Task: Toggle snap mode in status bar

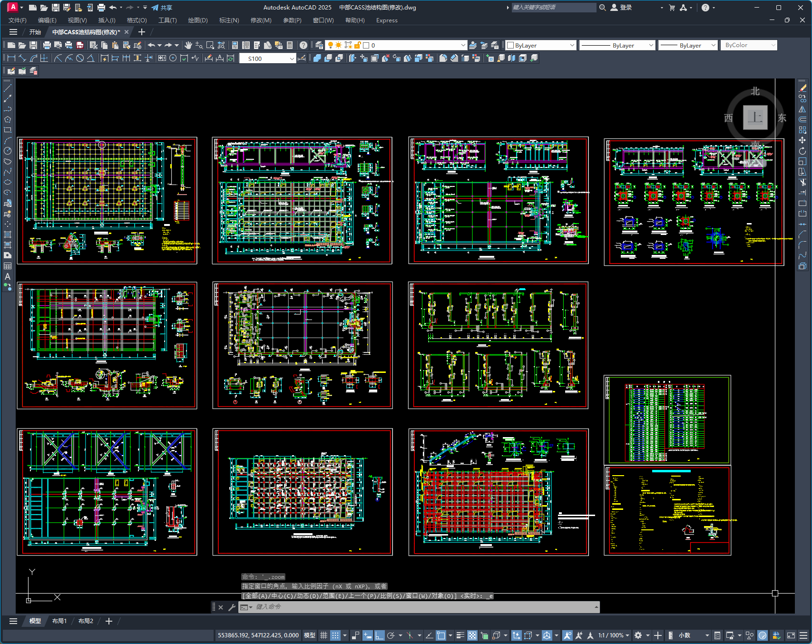Action: tap(335, 635)
